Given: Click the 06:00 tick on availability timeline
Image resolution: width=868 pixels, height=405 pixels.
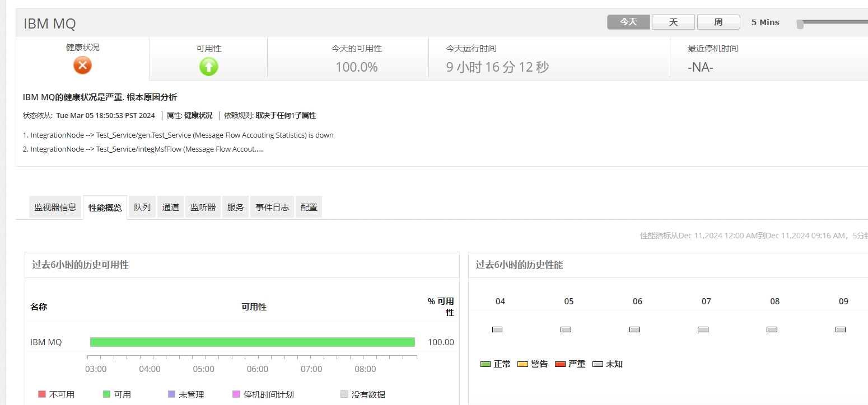Looking at the screenshot, I should [258, 369].
